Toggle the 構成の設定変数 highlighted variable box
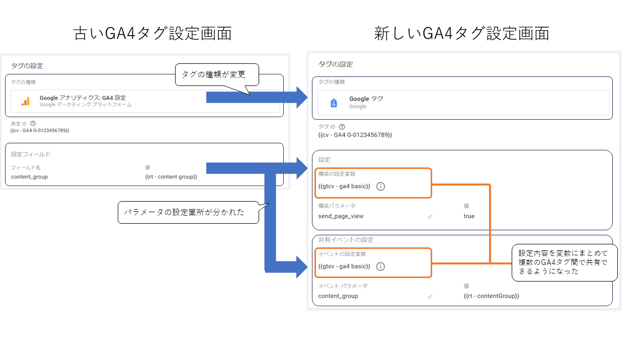This screenshot has width=644, height=362. pyautogui.click(x=373, y=183)
